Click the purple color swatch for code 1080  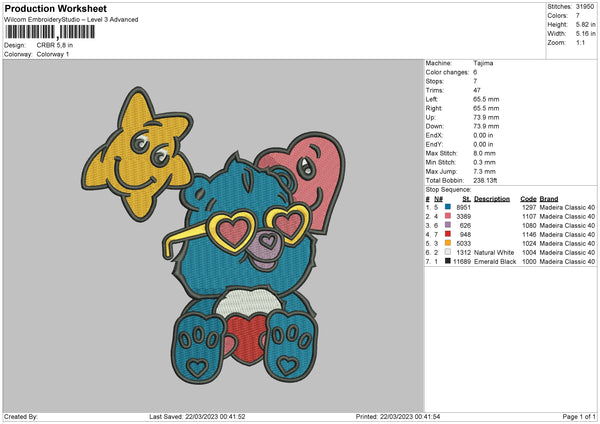click(448, 225)
